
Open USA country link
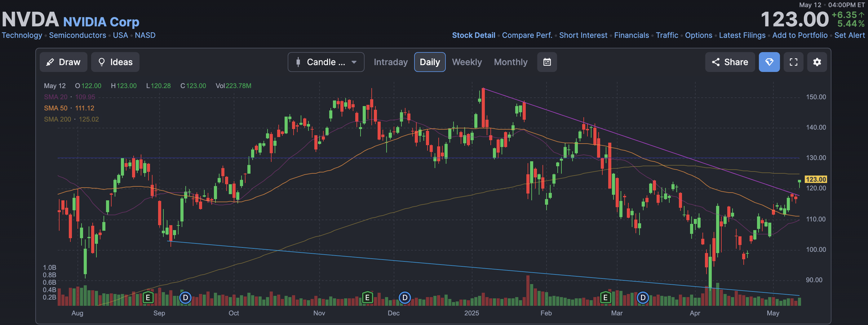120,35
